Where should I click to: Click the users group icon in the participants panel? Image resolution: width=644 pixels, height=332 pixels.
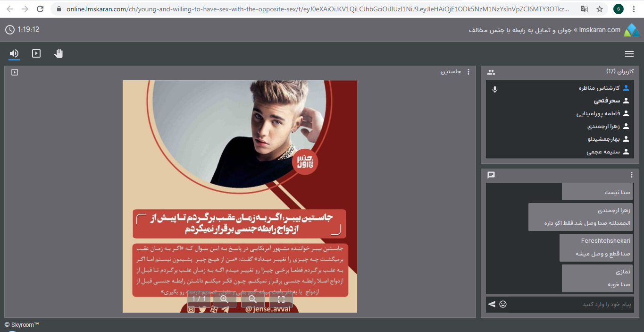click(x=491, y=72)
